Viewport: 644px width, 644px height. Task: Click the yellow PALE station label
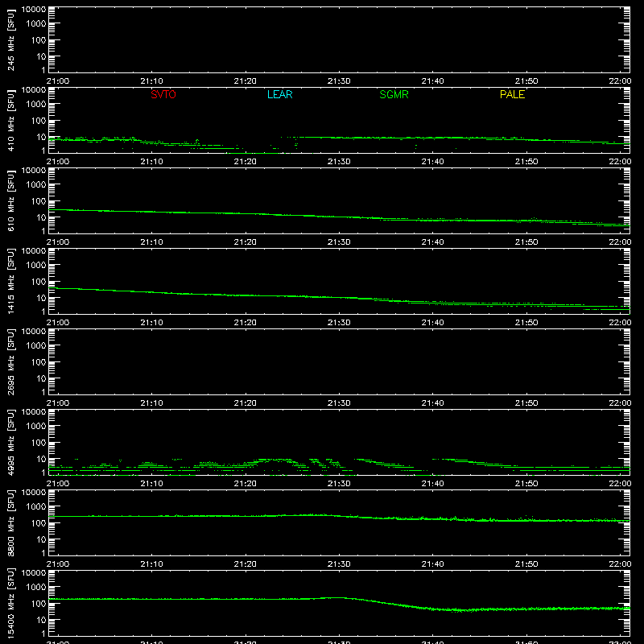click(512, 94)
